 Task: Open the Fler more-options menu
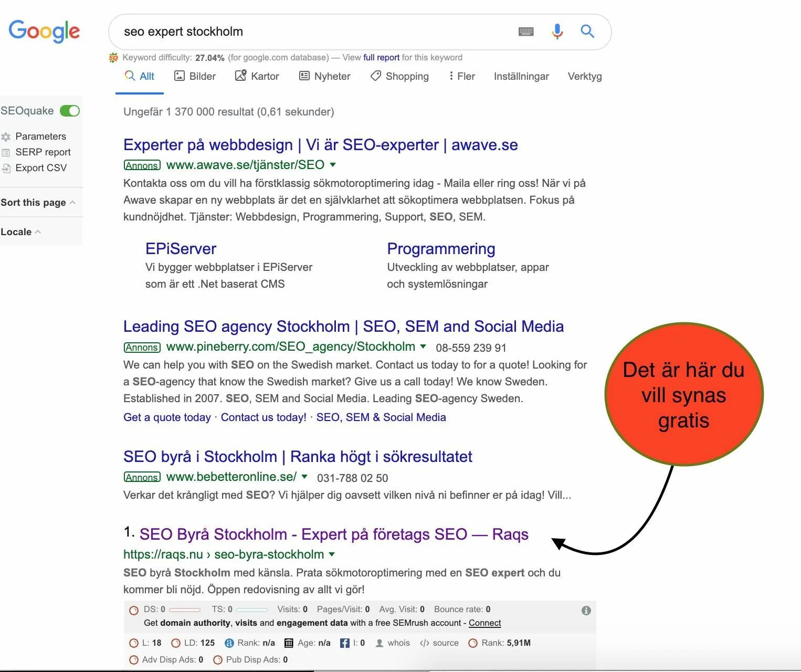(461, 76)
